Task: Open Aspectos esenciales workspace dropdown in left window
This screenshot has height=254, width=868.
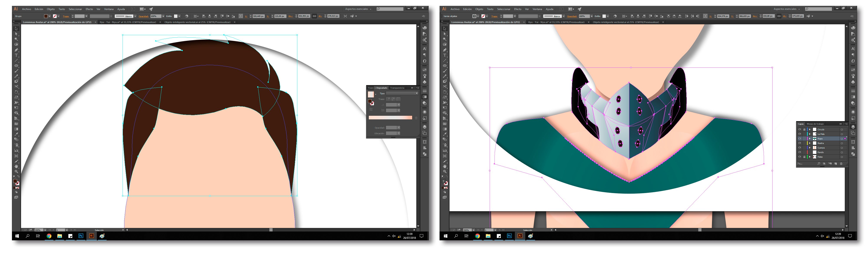Action: (x=358, y=9)
